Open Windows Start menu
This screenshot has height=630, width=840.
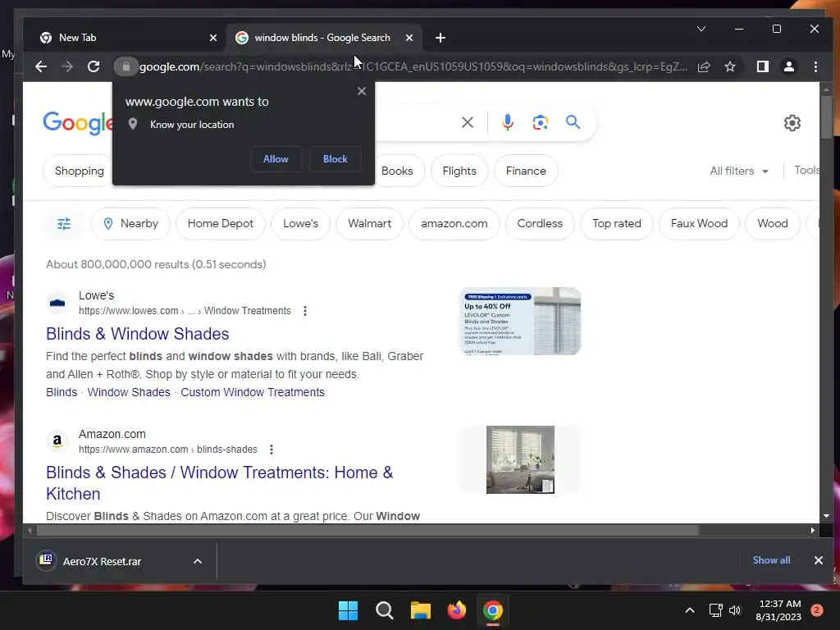click(x=348, y=610)
